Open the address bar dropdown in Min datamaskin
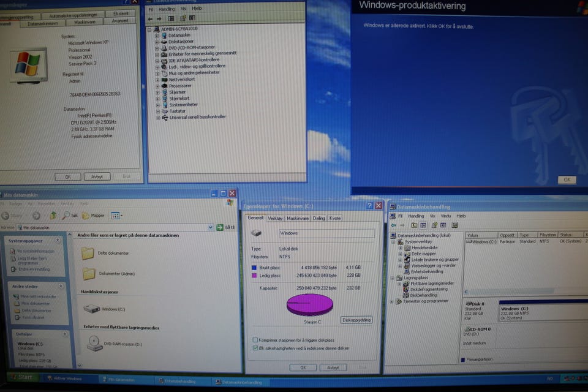This screenshot has height=392, width=588. [x=210, y=227]
